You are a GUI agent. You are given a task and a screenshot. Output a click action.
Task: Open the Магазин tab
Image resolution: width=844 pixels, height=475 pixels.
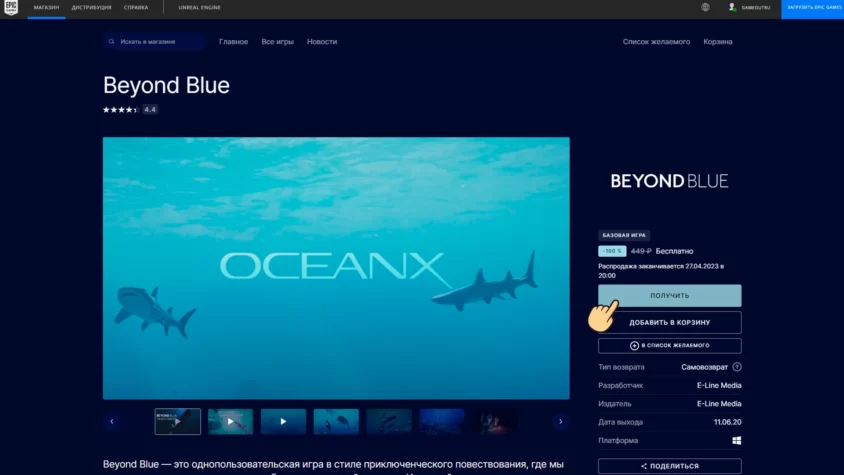(x=46, y=8)
